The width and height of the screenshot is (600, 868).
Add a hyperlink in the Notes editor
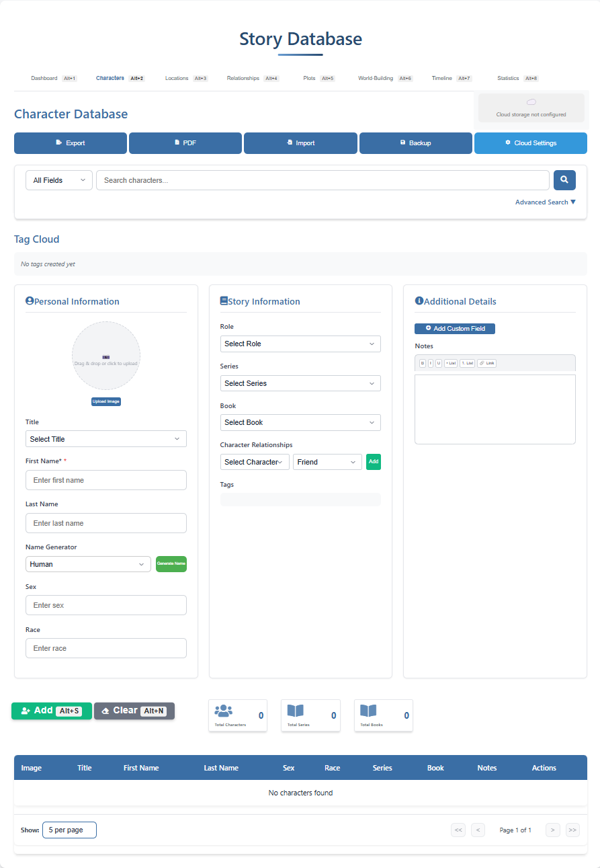[487, 363]
